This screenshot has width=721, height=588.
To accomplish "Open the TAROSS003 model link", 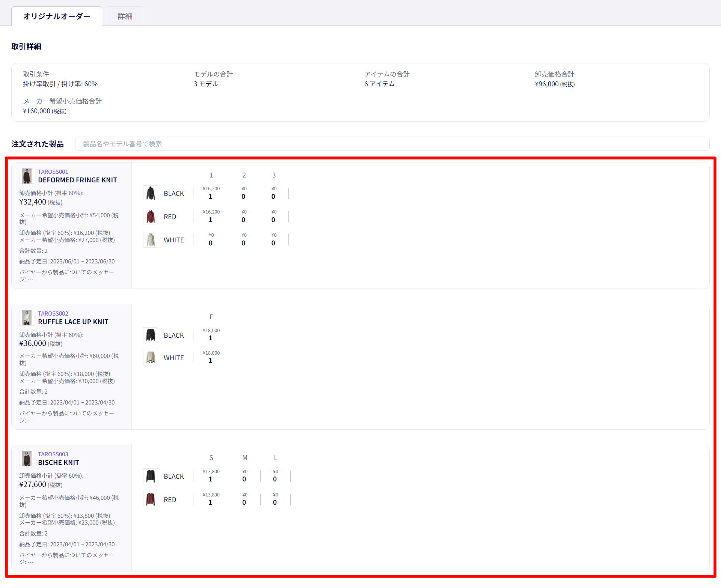I will [x=53, y=454].
